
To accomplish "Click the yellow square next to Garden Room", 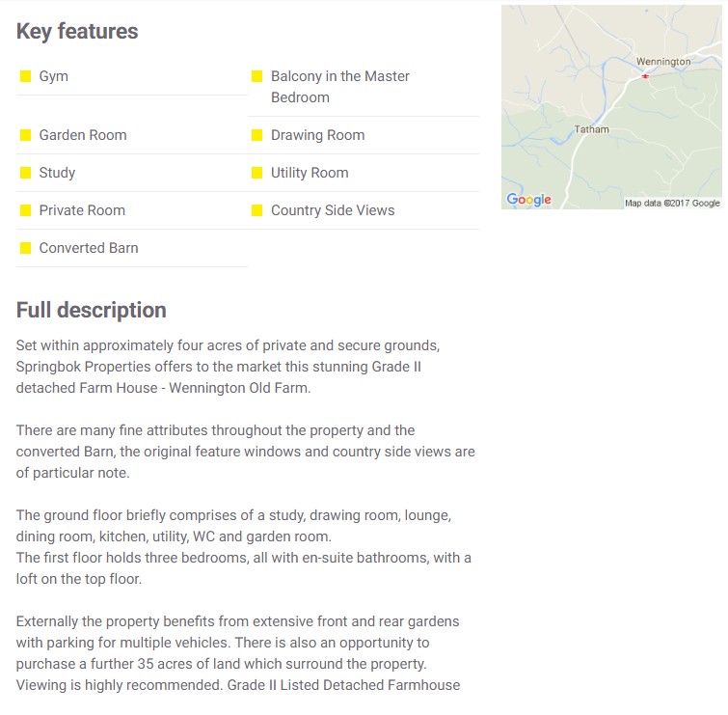I will (x=25, y=135).
